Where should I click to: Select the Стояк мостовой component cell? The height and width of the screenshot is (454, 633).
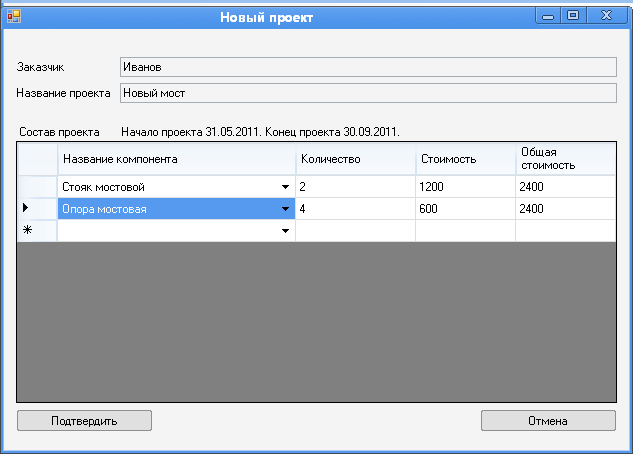[176, 187]
